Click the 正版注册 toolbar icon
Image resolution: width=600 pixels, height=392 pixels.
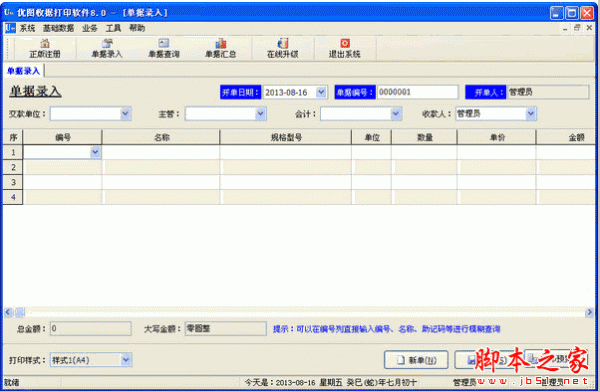point(45,49)
